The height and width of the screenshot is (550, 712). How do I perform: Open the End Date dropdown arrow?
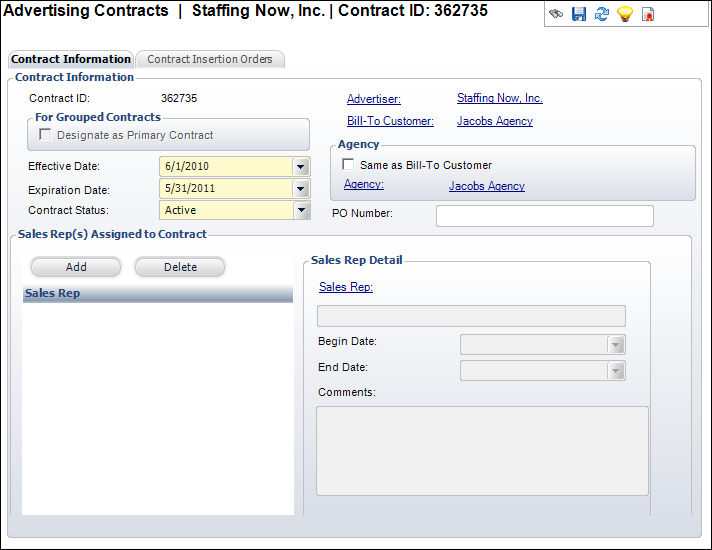pyautogui.click(x=616, y=371)
